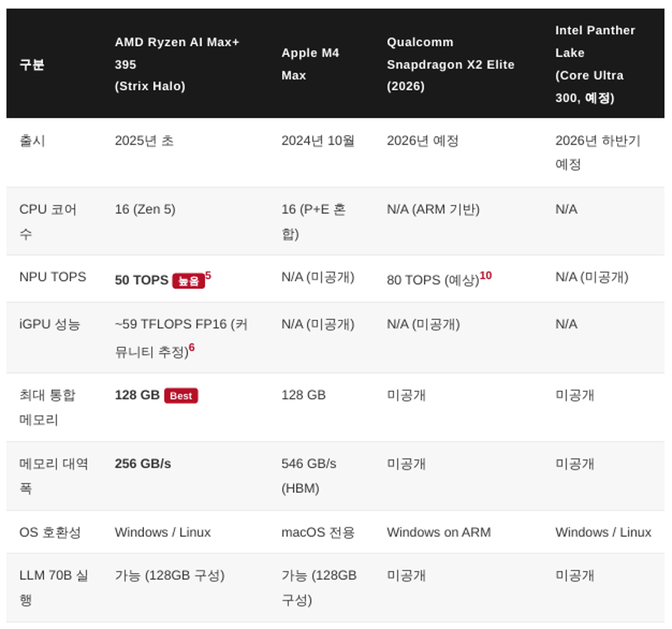This screenshot has height=629, width=672.
Task: Click the macOS 전용 cell
Action: (x=318, y=532)
